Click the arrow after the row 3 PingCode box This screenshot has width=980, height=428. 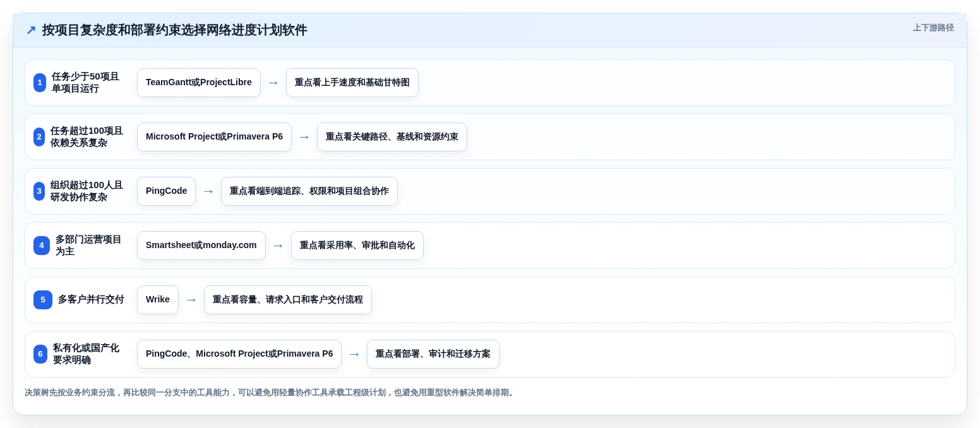pos(208,191)
